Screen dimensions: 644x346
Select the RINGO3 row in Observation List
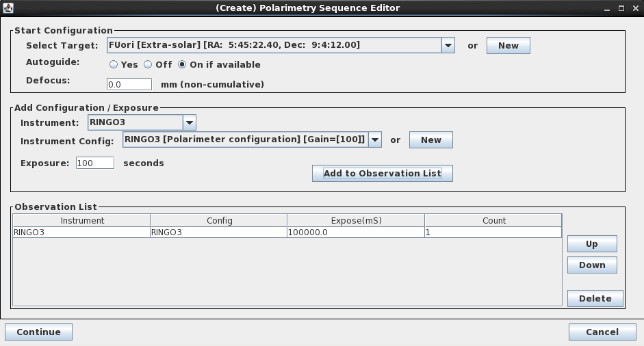coord(287,232)
